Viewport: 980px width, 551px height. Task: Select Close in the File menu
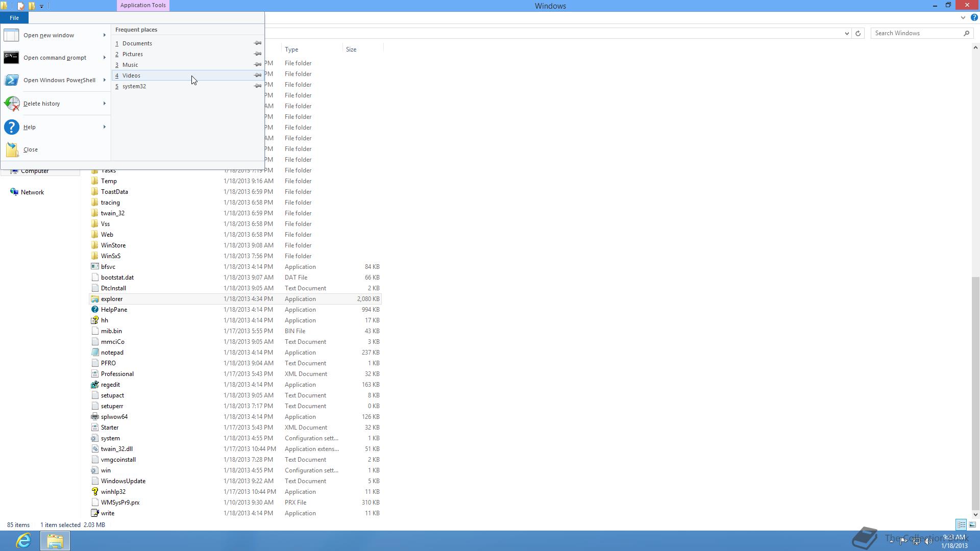click(56, 149)
